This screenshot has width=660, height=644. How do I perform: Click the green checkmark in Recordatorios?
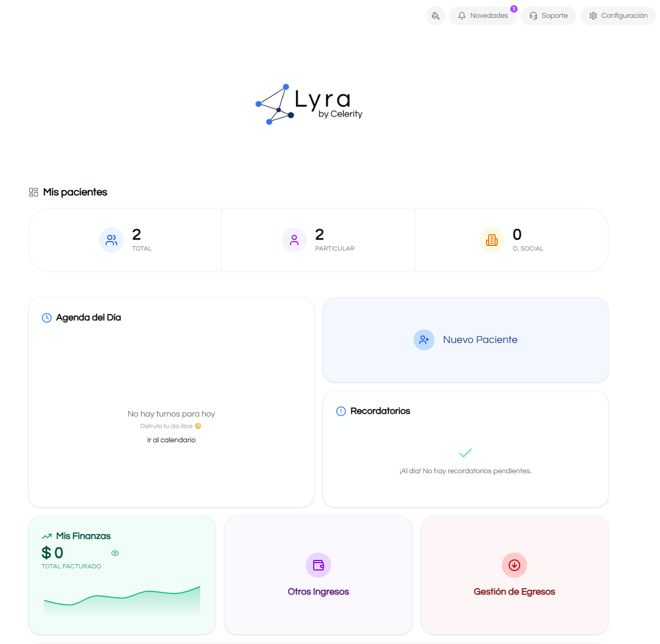click(466, 452)
